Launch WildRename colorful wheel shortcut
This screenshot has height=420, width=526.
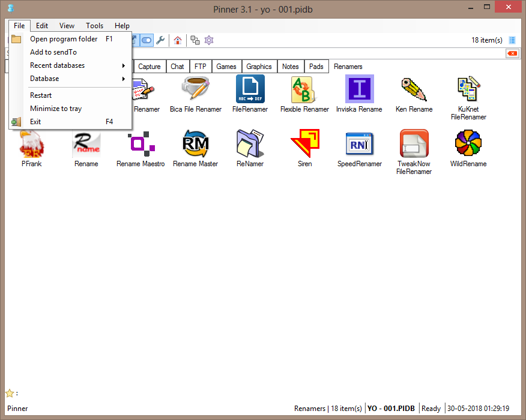[468, 149]
